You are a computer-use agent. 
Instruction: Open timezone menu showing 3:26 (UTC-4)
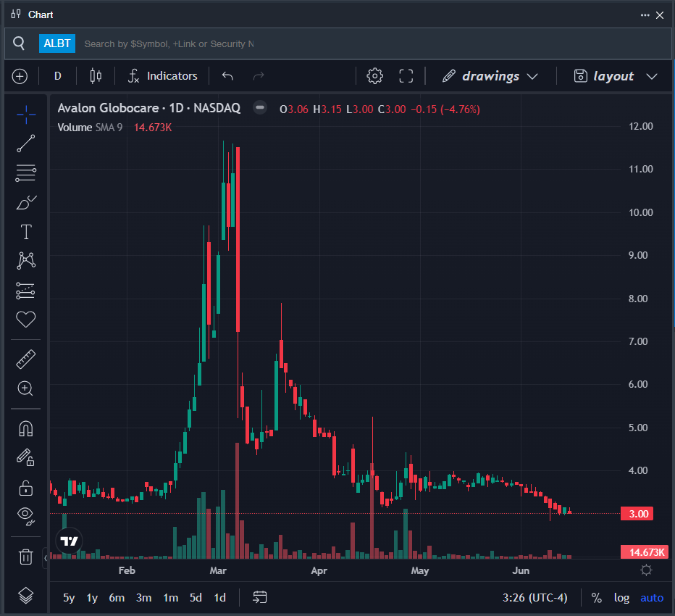pyautogui.click(x=535, y=597)
